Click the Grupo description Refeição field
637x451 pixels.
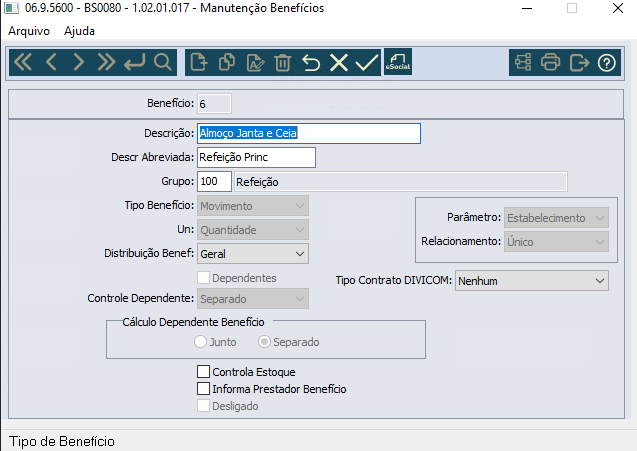[401, 182]
